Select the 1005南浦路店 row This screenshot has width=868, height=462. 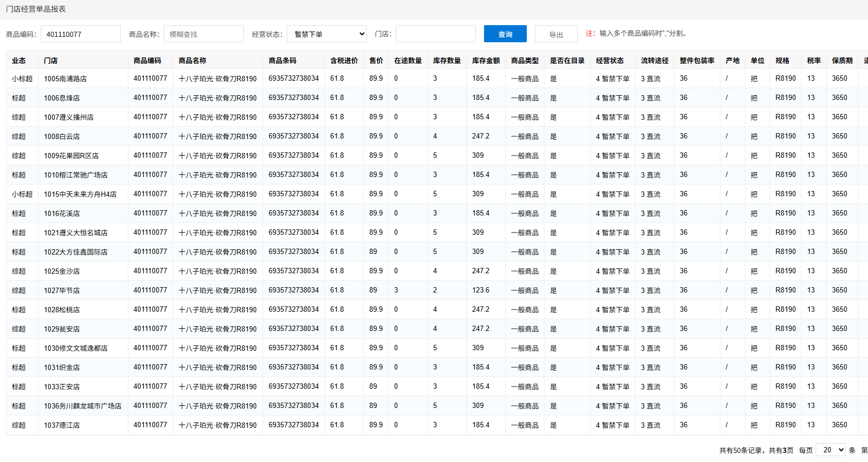[x=65, y=79]
